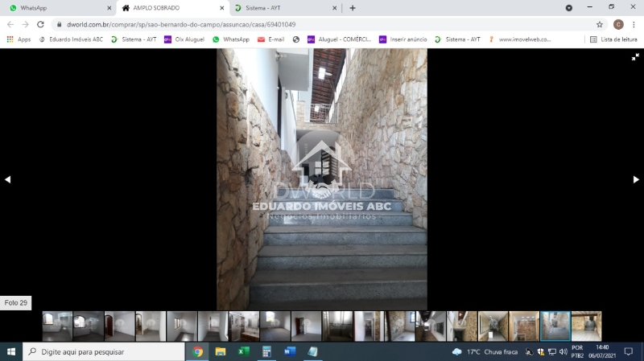This screenshot has height=361, width=644.
Task: Click Windows search box
Action: (x=104, y=351)
